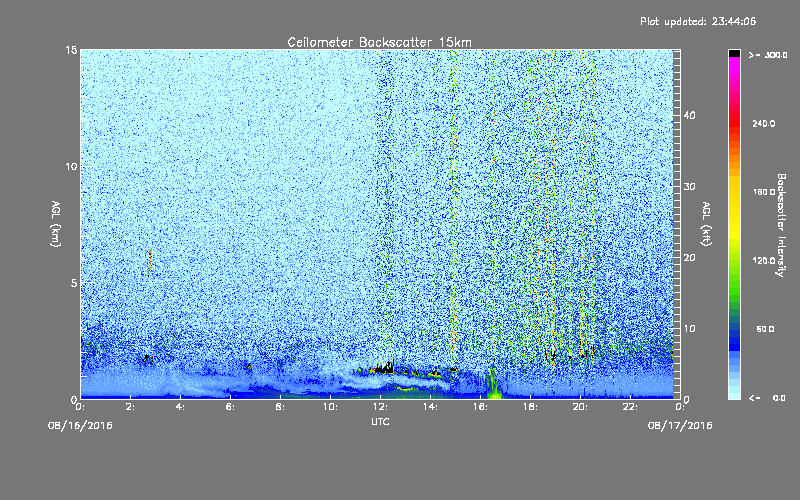Click the "AGL (km)" left axis label
The image size is (800, 500).
tap(56, 224)
